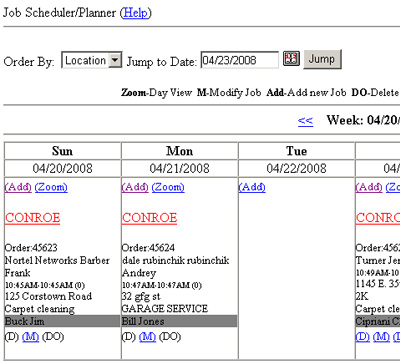This screenshot has width=400, height=364.
Task: Modify order 45623 with M link
Action: point(30,337)
